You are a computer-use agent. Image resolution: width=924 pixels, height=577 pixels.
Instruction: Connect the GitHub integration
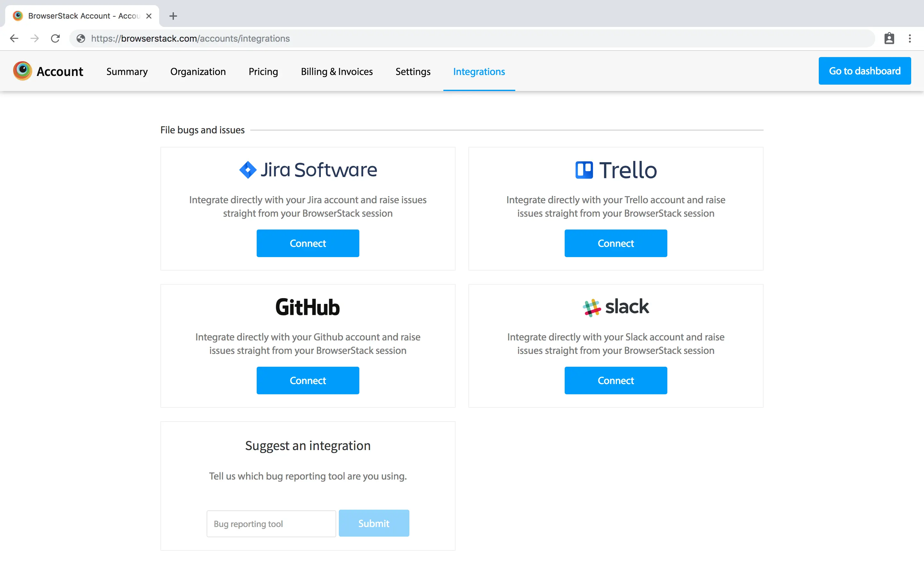click(x=308, y=380)
